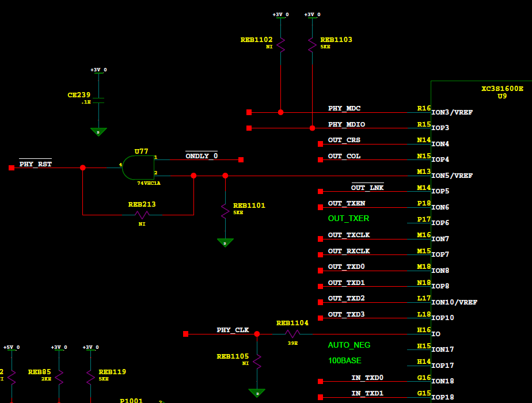Click the U77 74VHC1A gate symbol
This screenshot has height=403, width=532.
(139, 168)
